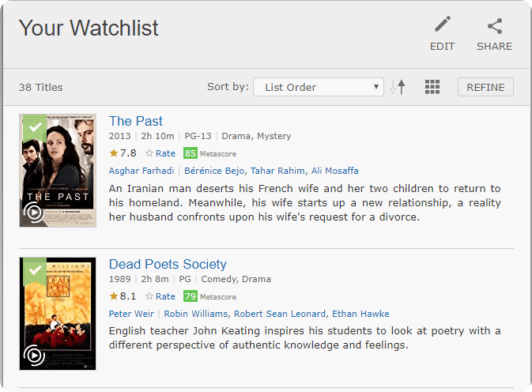Open the List Order sort dropdown
This screenshot has height=392, width=532.
coord(318,87)
